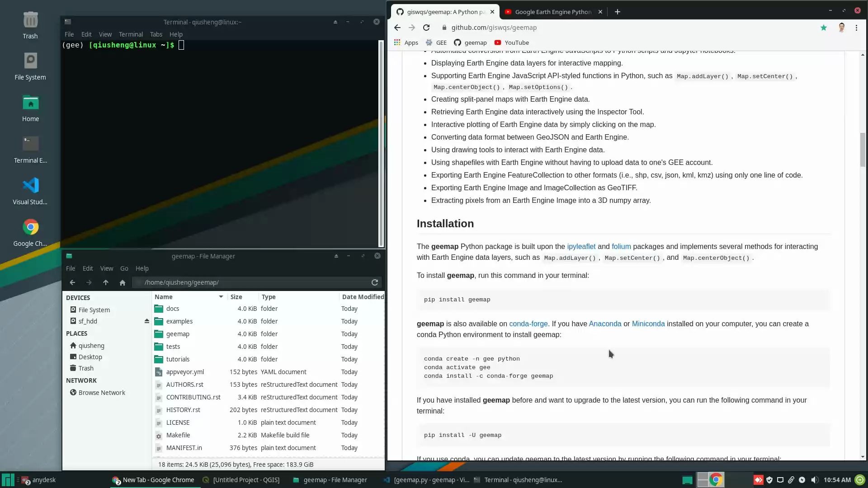Open the GEE bookmark
The image size is (868, 488).
pos(436,42)
